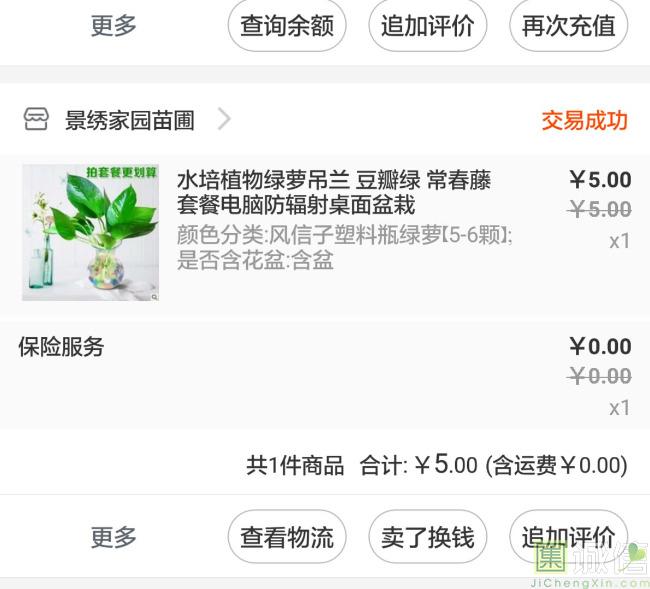Open the shop chevron arrow next to 景绣家园苗圃
650x589 pixels.
(224, 119)
